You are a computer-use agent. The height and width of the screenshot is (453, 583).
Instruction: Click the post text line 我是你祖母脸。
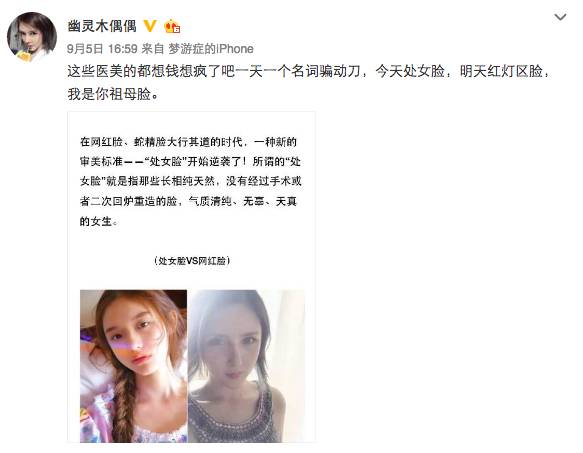tap(113, 94)
